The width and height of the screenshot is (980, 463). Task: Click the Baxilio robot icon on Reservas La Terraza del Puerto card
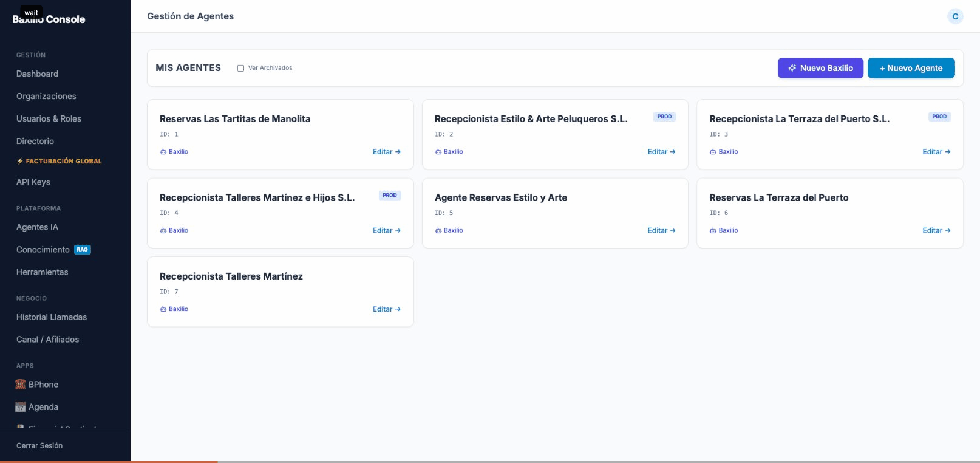coord(713,231)
